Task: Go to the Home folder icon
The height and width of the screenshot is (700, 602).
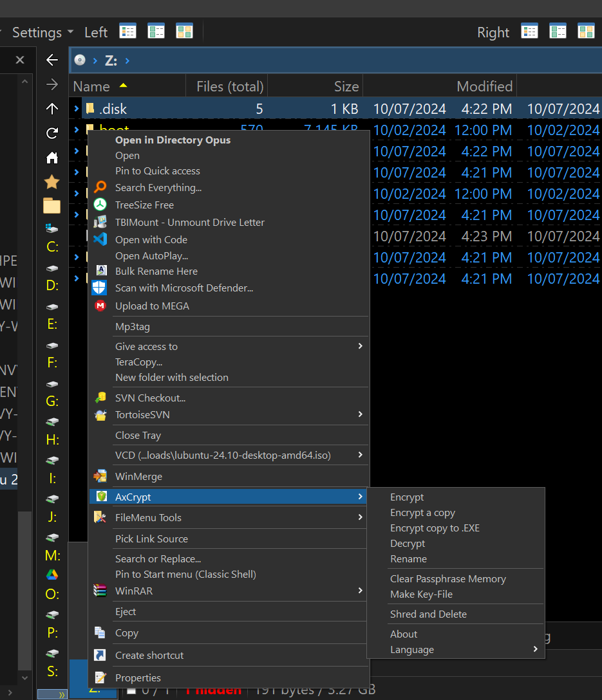Action: [52, 158]
